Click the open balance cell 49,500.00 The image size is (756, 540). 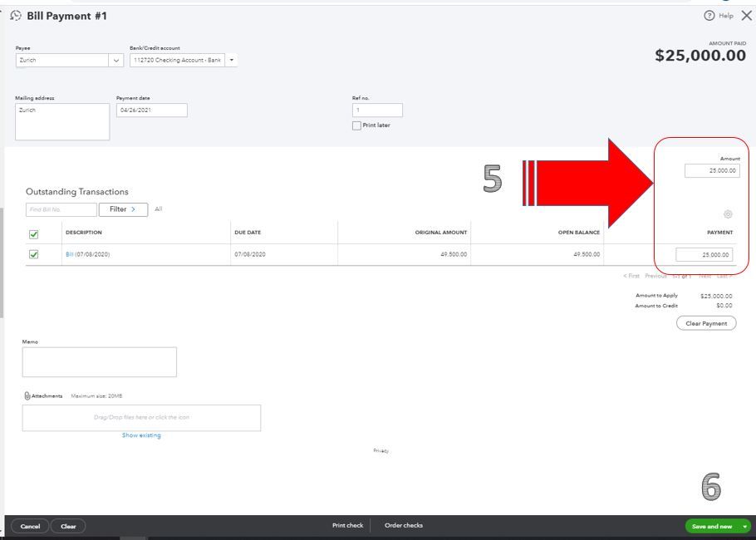point(587,254)
